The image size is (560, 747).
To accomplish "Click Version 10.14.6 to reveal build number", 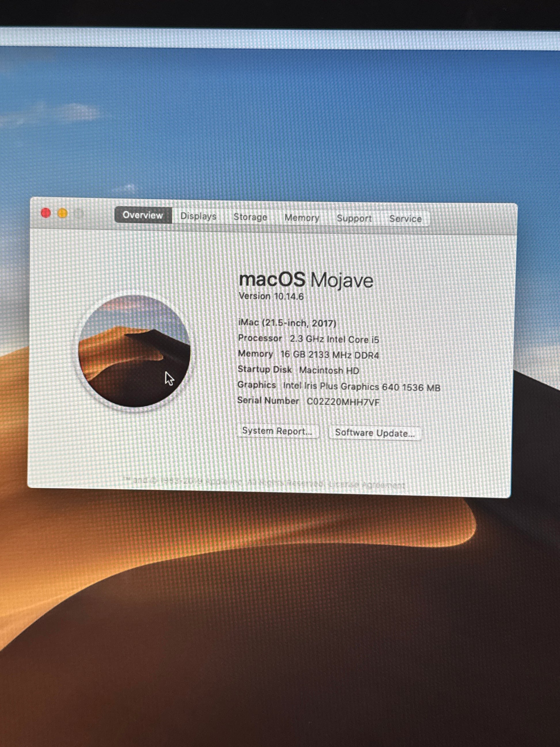I will point(271,296).
